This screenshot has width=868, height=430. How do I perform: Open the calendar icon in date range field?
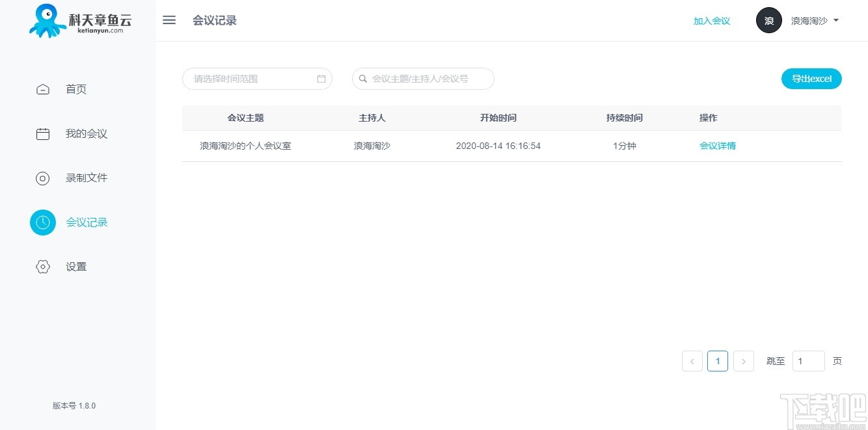320,78
